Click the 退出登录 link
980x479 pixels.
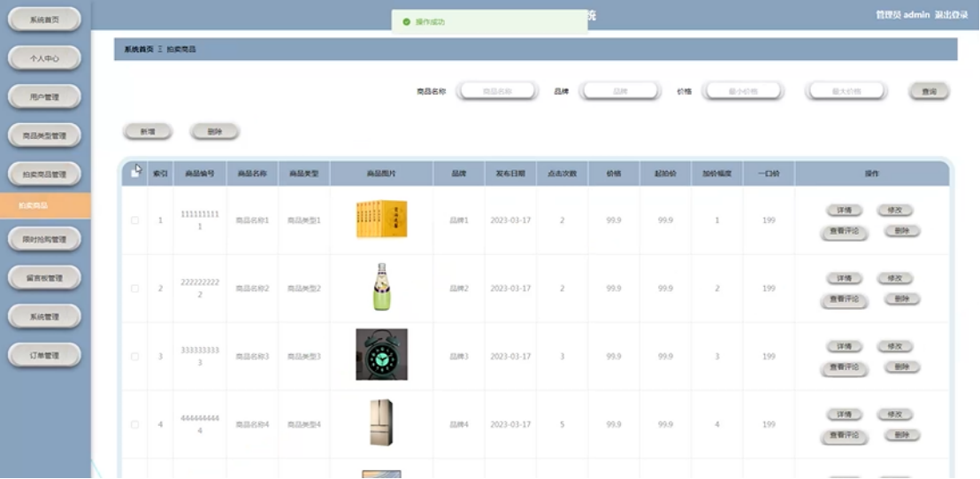pyautogui.click(x=951, y=15)
